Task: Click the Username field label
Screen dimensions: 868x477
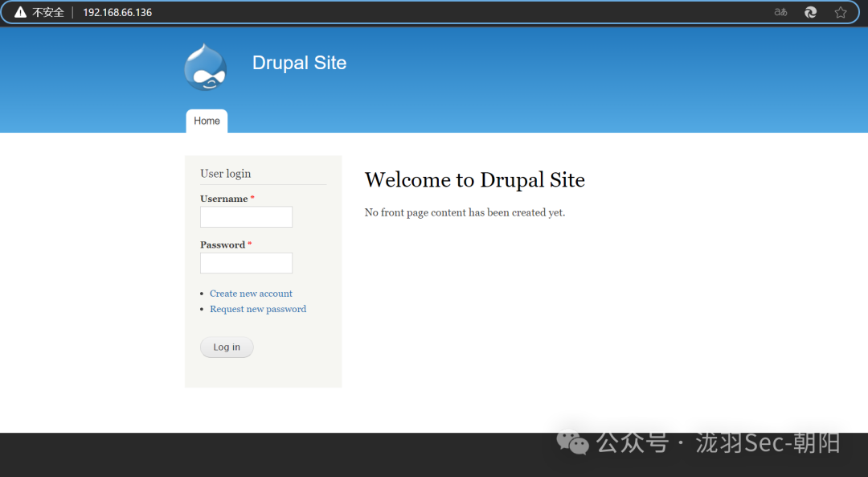Action: tap(224, 199)
